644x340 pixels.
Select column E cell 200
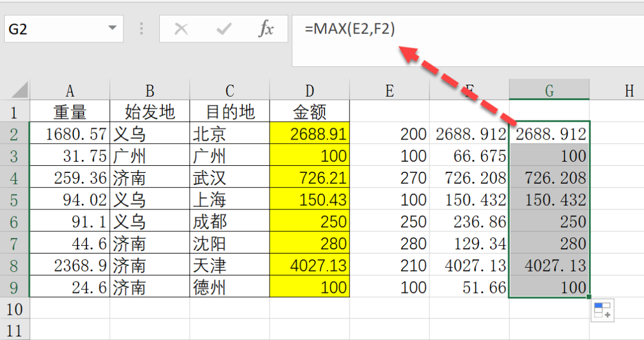[389, 134]
